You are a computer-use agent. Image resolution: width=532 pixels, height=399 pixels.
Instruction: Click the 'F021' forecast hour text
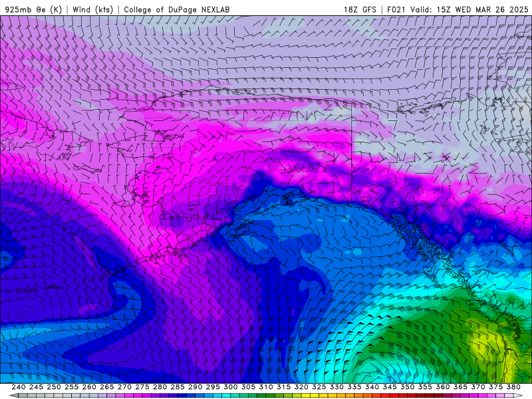[x=397, y=9]
